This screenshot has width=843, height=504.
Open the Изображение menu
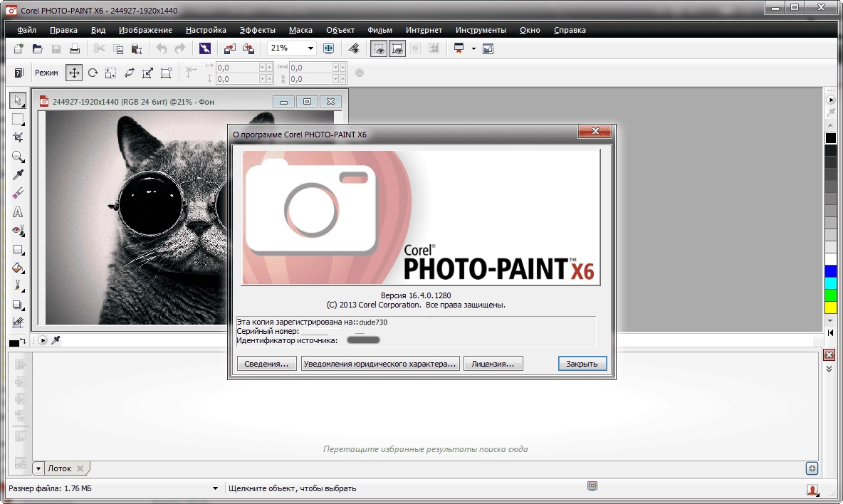click(145, 30)
